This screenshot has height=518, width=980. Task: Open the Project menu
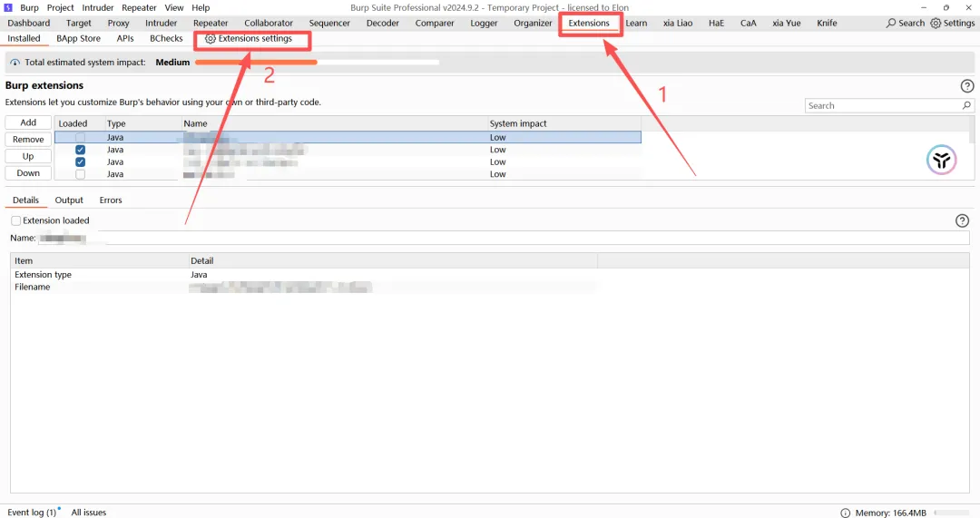pos(60,7)
